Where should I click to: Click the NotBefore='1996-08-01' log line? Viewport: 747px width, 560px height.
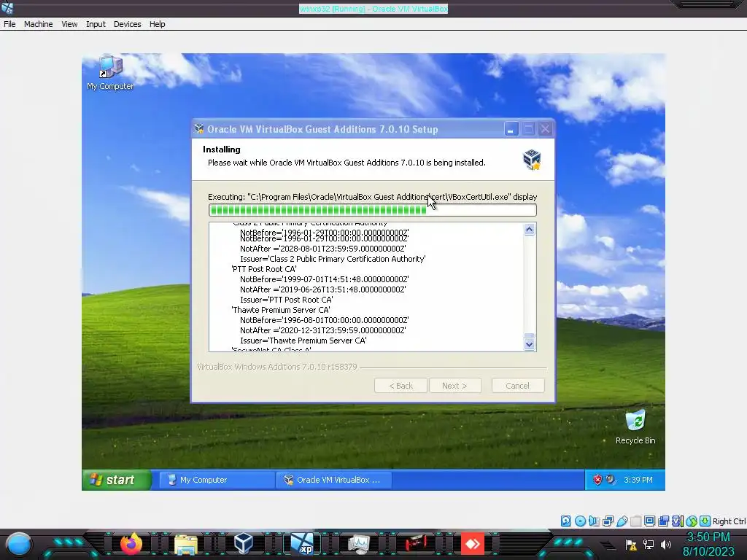point(324,321)
